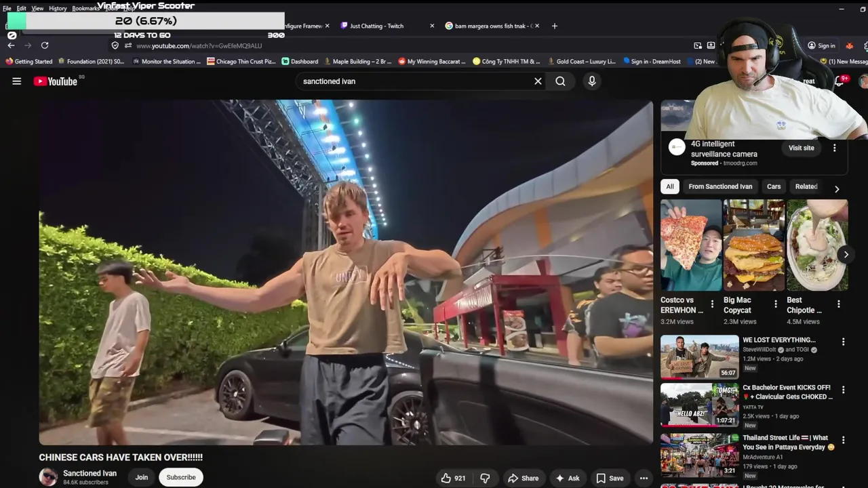Viewport: 868px width, 488px height.
Task: Subscribe to Sanctioned Ivan
Action: 181,477
